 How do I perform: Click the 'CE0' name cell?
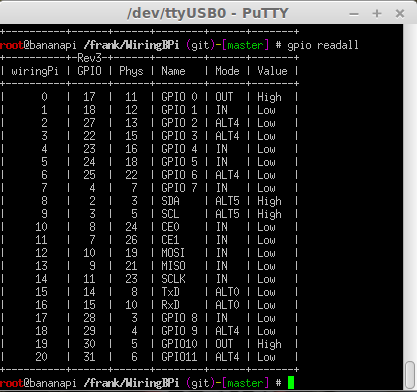pyautogui.click(x=170, y=227)
